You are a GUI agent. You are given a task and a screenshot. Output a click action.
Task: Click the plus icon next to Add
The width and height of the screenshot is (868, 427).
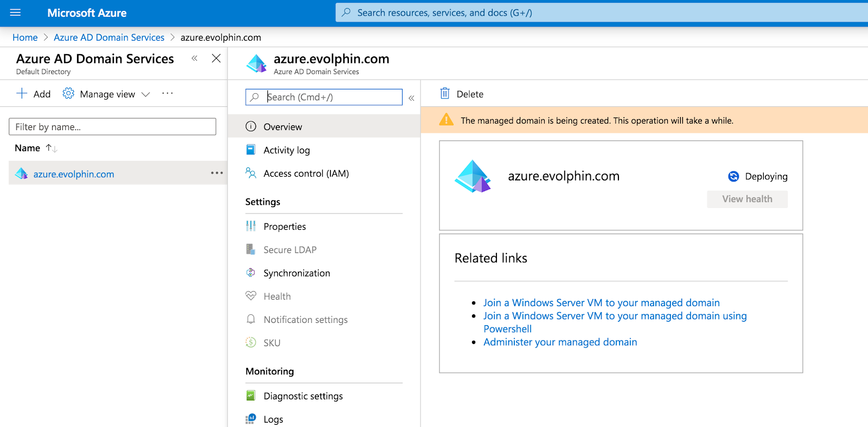[22, 94]
